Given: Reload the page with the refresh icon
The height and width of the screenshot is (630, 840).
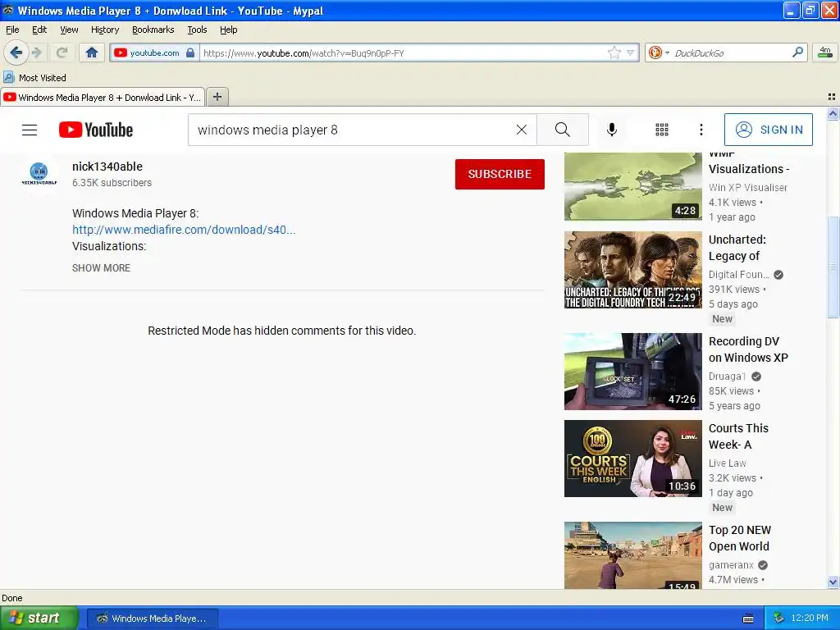Looking at the screenshot, I should tap(62, 52).
